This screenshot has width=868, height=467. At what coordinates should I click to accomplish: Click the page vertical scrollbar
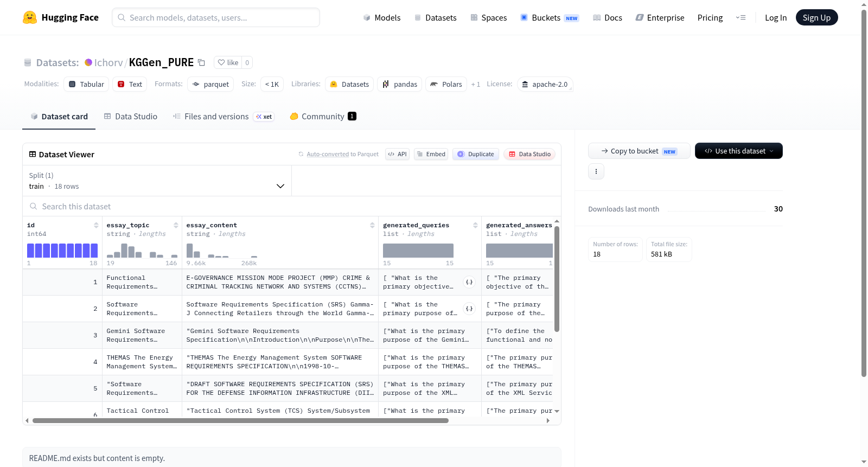864,193
